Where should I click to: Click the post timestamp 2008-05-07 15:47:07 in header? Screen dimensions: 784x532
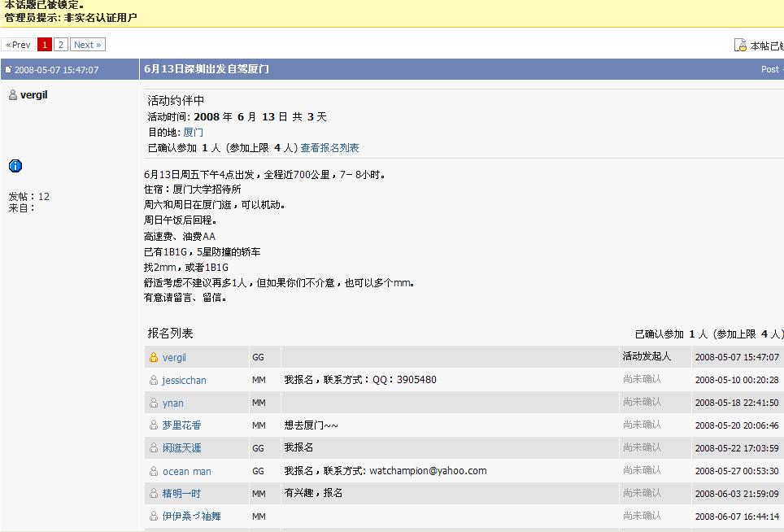click(56, 70)
